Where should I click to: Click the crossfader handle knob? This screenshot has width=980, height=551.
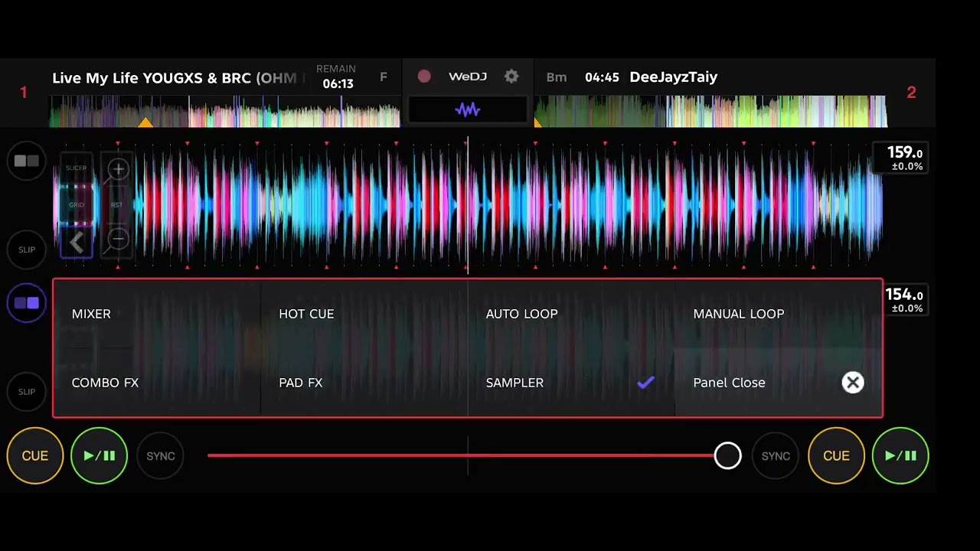pos(727,456)
